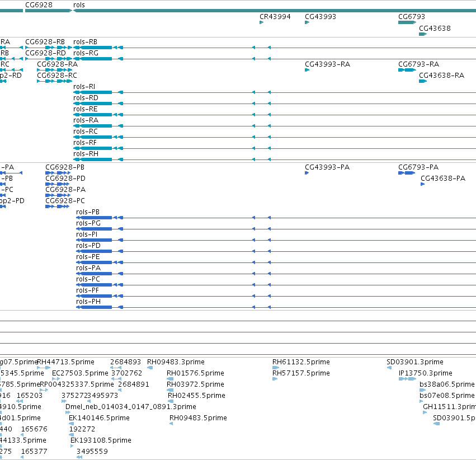Screen dimensions: 476x460
Task: Click the RH09483.5prime EST label
Action: click(x=198, y=419)
